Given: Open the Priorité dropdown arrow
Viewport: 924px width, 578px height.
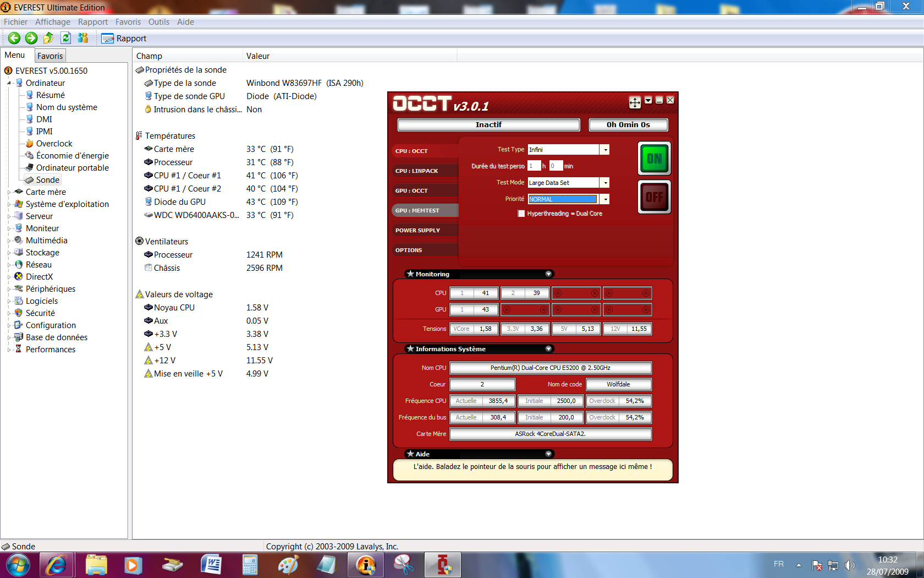Looking at the screenshot, I should point(605,199).
